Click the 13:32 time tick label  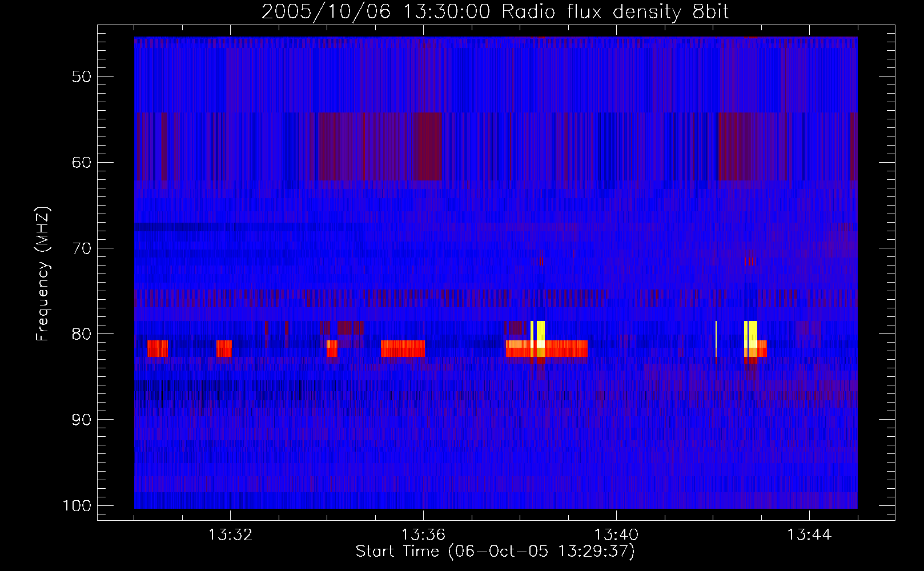coord(230,535)
